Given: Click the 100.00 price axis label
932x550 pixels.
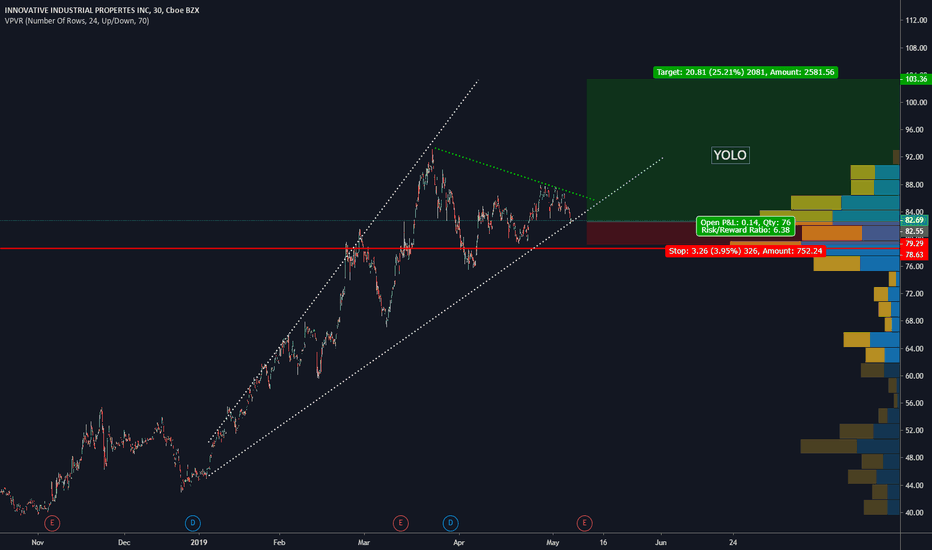Looking at the screenshot, I should tap(916, 102).
